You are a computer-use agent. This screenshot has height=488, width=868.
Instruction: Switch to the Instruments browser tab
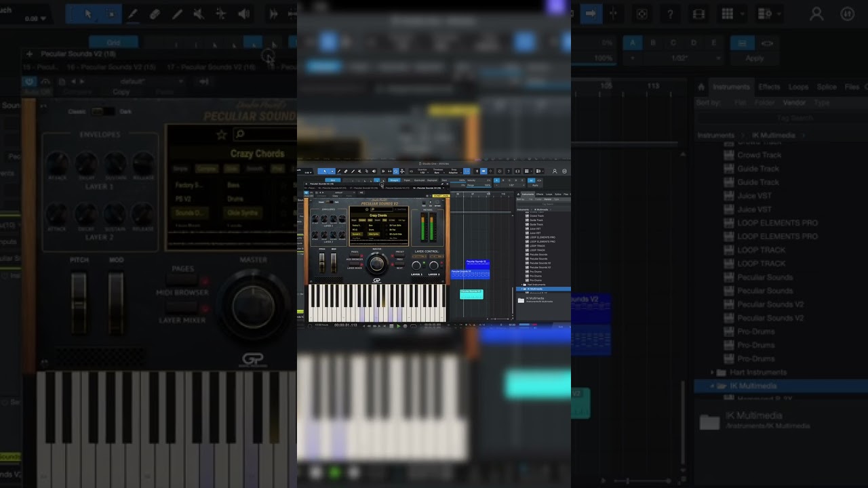[x=528, y=195]
